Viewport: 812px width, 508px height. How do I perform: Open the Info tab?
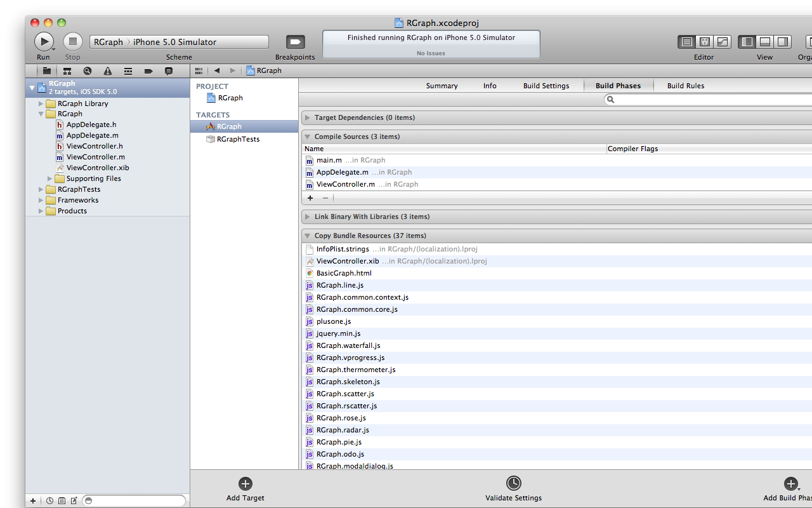(490, 86)
